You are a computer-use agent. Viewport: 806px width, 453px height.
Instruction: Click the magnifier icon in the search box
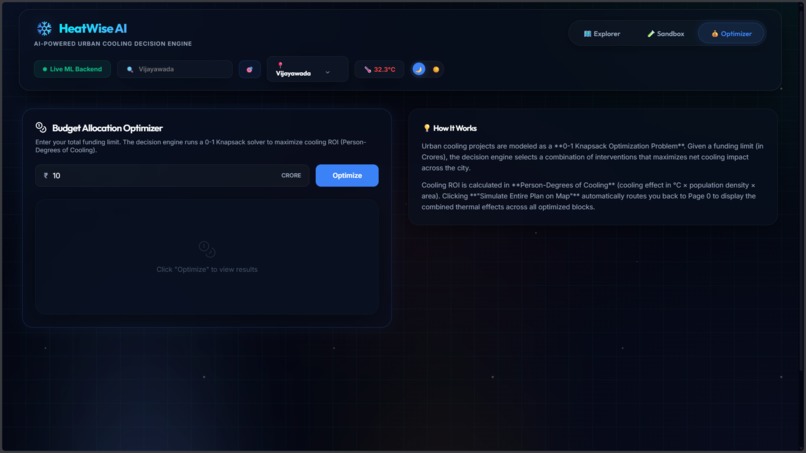(130, 69)
